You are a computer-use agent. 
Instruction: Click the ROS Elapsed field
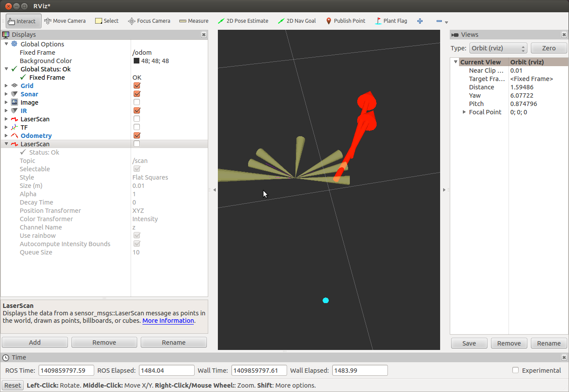click(x=167, y=371)
